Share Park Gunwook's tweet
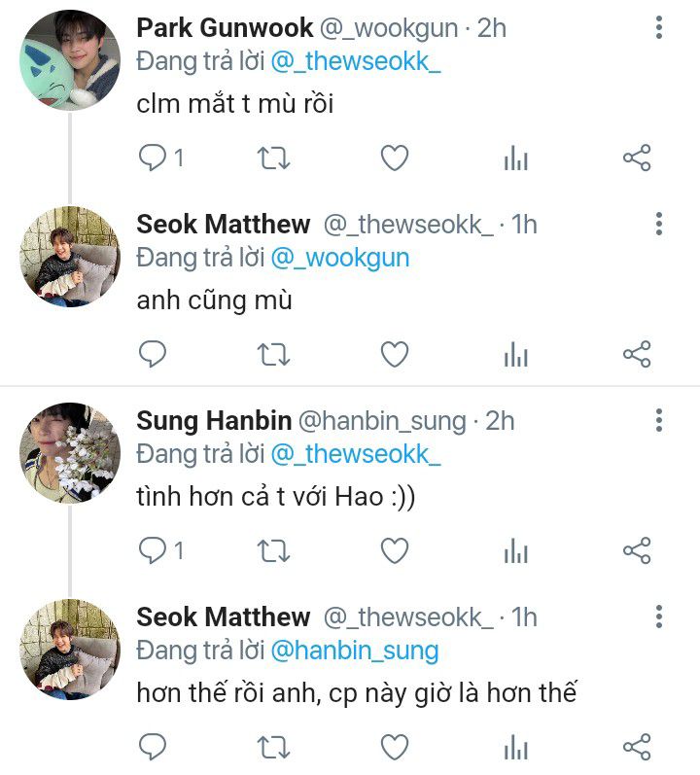 (637, 159)
